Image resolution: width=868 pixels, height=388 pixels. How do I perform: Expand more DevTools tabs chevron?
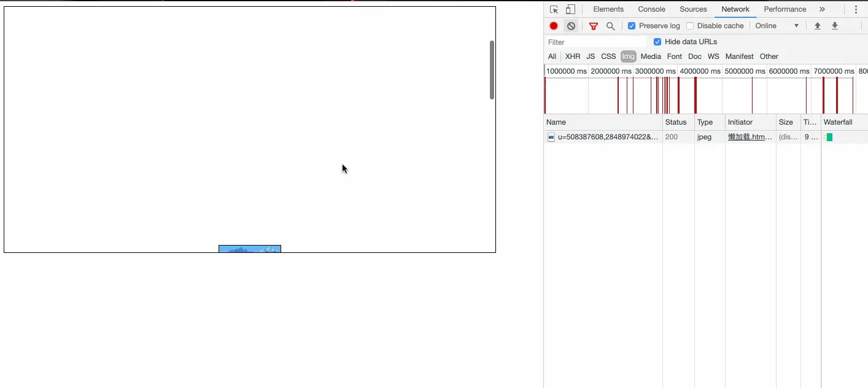(x=822, y=9)
